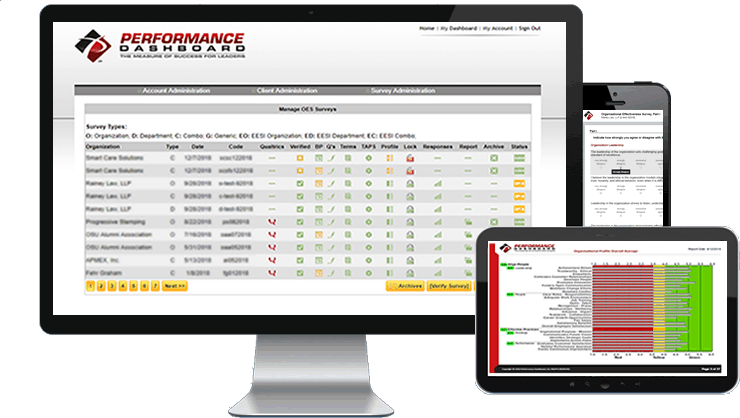
Task: View Responses chart icon for Progressive Stamping
Action: click(438, 222)
